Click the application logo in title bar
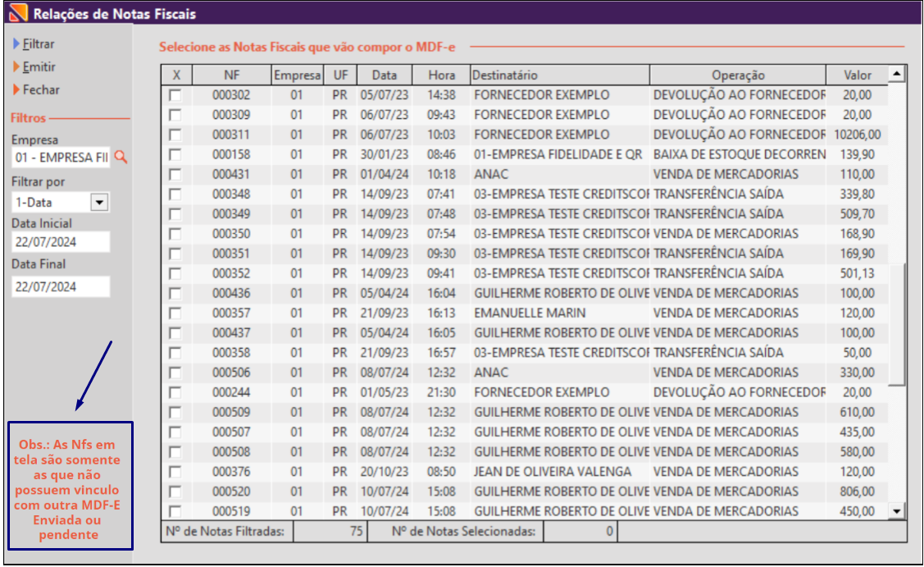This screenshot has width=924, height=567. tap(18, 13)
